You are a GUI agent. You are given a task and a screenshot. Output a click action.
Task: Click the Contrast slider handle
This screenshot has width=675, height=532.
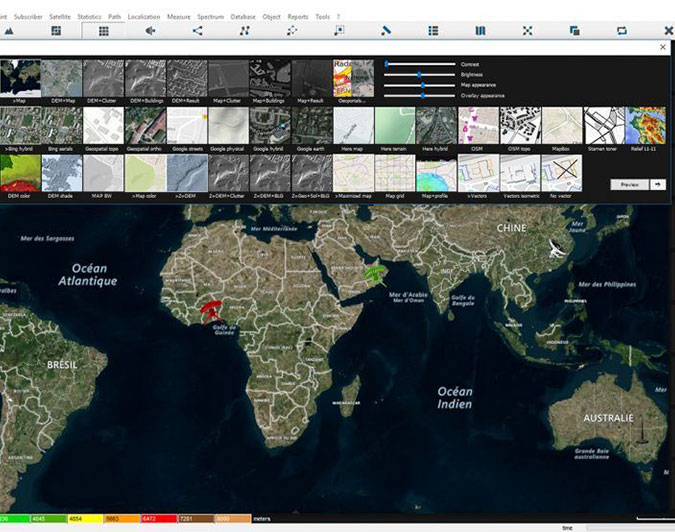tap(386, 63)
